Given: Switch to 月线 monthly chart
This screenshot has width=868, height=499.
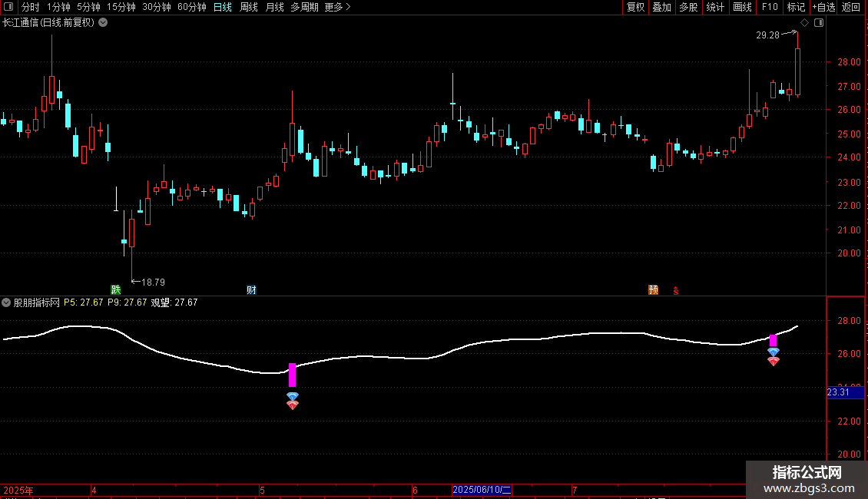Looking at the screenshot, I should point(274,7).
